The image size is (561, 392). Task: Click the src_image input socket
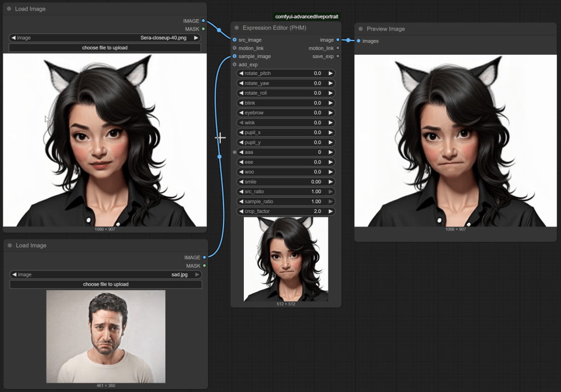coord(234,40)
